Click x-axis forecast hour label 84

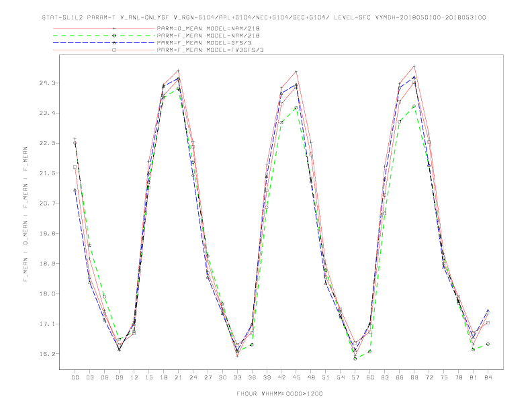pos(488,377)
